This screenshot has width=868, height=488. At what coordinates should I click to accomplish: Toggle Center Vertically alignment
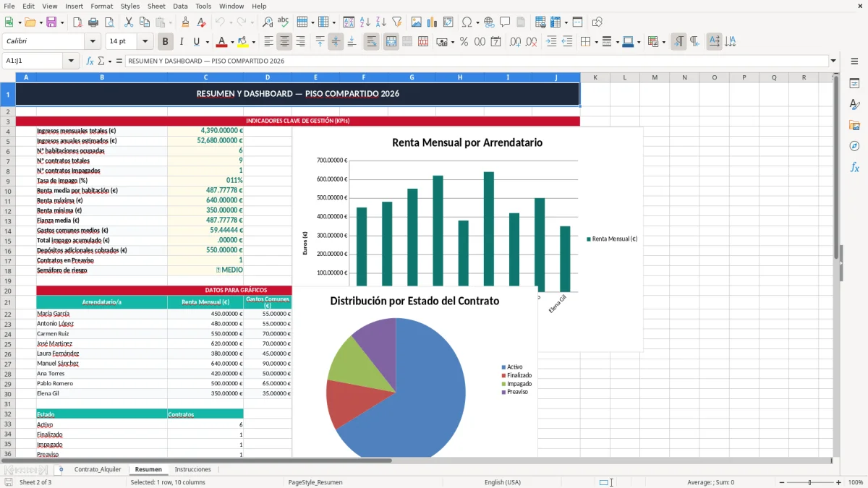(336, 42)
